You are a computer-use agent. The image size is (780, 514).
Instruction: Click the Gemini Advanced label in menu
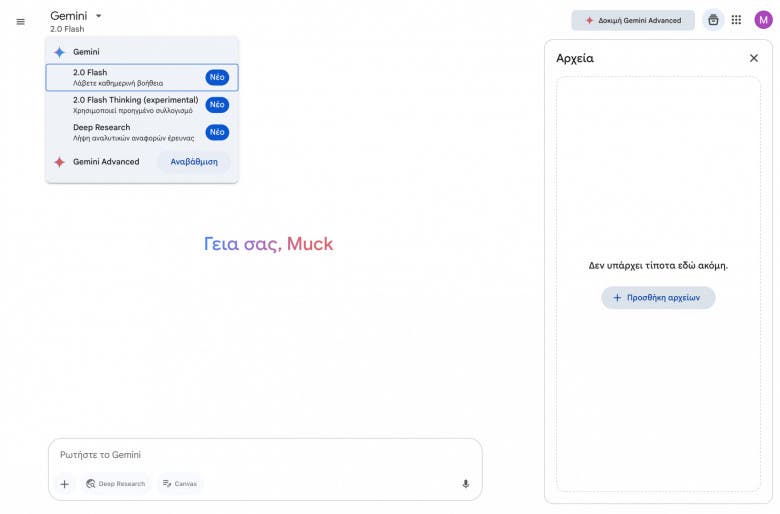pos(106,162)
